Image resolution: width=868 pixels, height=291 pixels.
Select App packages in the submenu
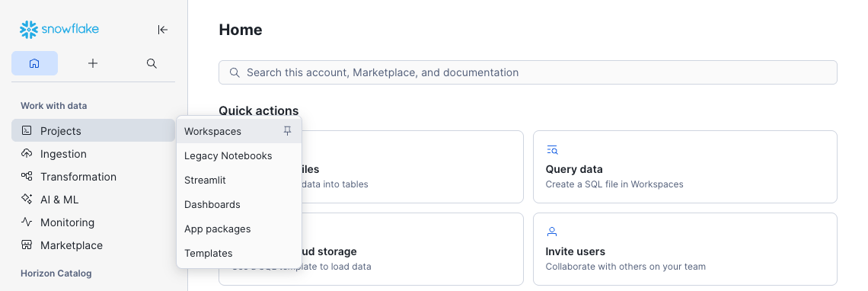coord(239,229)
